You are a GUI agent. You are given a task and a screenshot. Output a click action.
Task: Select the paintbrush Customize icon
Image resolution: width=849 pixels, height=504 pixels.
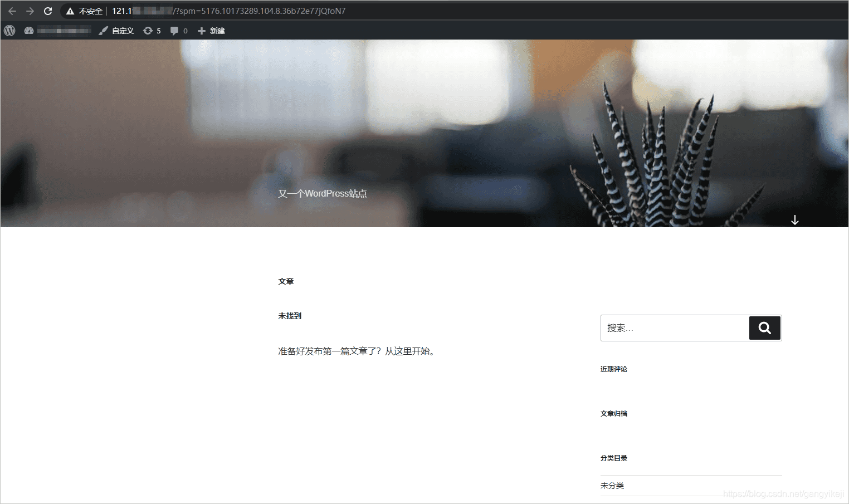tap(103, 31)
